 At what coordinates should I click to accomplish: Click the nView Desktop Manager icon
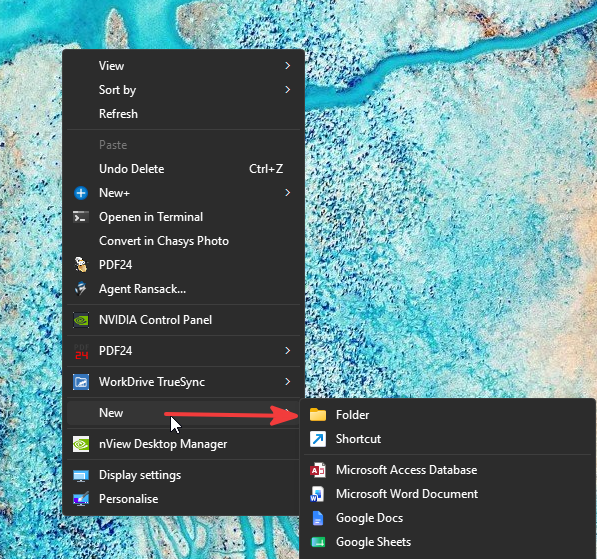click(x=81, y=444)
